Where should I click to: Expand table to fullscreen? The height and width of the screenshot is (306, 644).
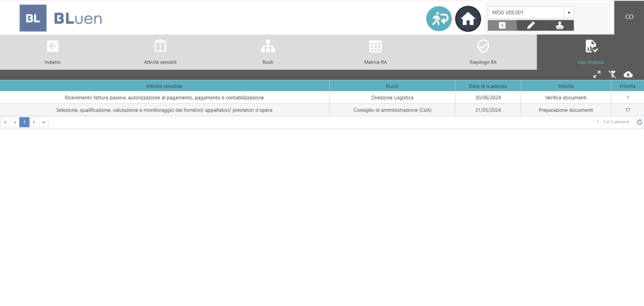597,74
